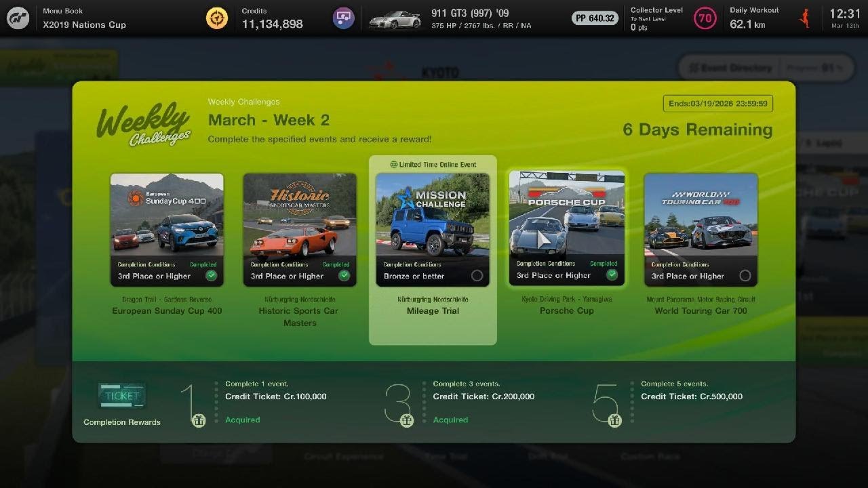Image resolution: width=868 pixels, height=488 pixels.
Task: Click the March - Week 2 heading
Action: 269,120
